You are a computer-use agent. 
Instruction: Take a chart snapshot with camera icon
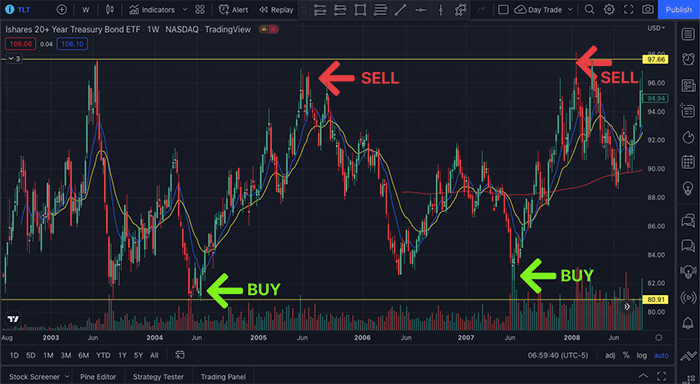(x=648, y=9)
